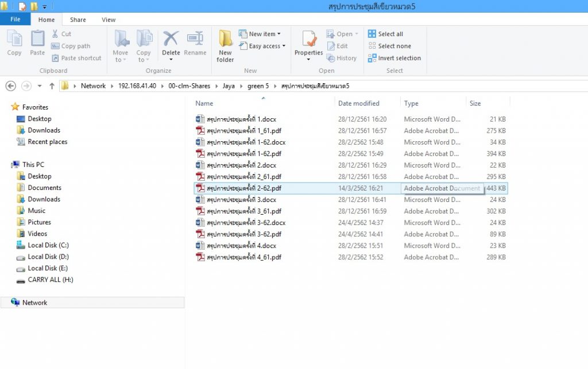Click the Copy path icon
The width and height of the screenshot is (588, 369).
click(x=55, y=46)
